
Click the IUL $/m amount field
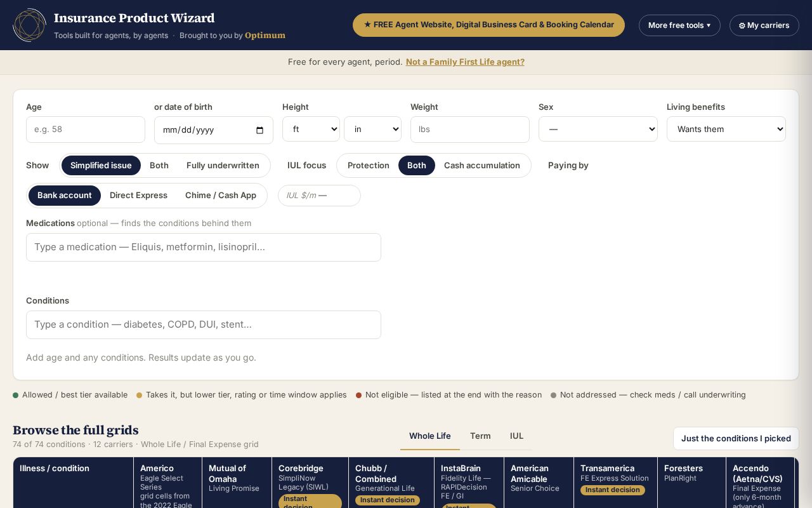click(x=319, y=196)
